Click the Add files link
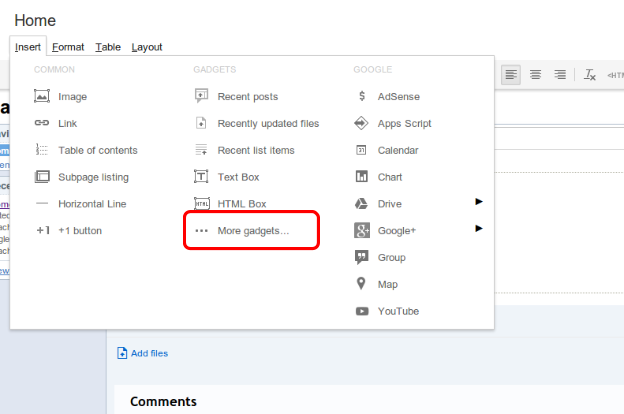The image size is (624, 414). point(149,353)
